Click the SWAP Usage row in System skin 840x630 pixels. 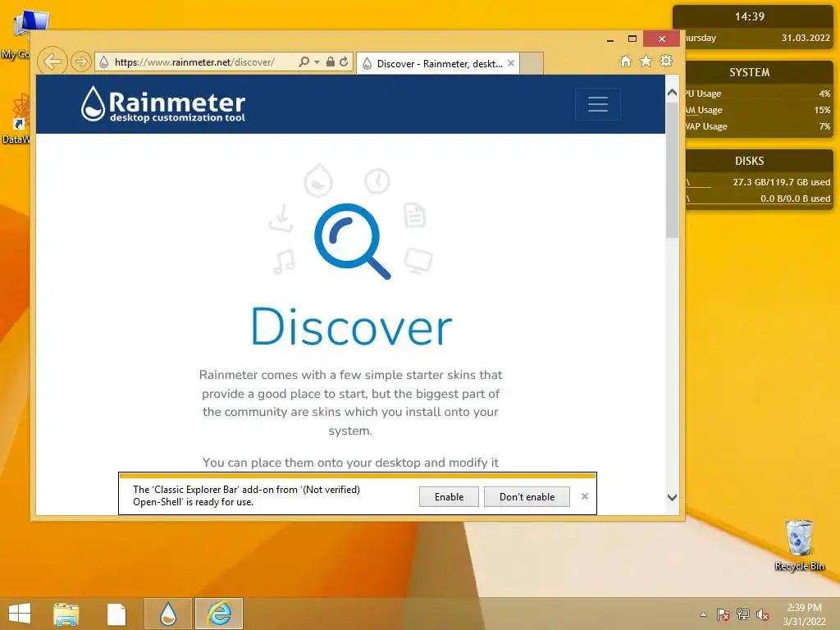(x=757, y=126)
